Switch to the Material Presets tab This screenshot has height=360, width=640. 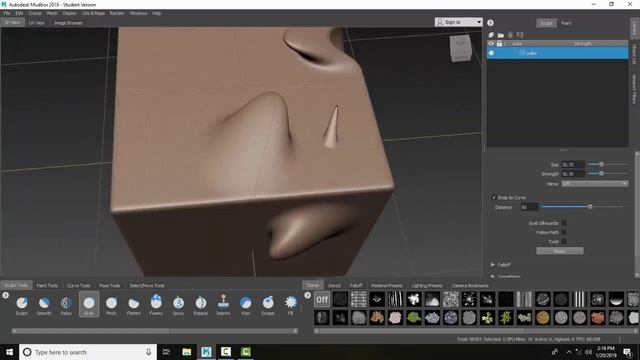(x=387, y=285)
